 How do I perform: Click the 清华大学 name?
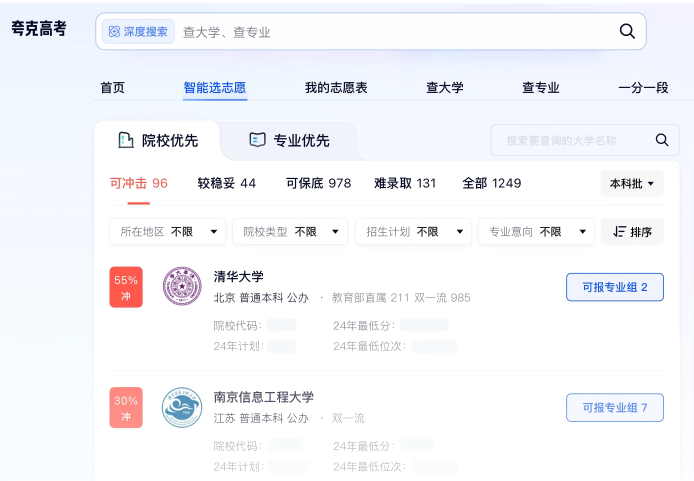[x=239, y=277]
